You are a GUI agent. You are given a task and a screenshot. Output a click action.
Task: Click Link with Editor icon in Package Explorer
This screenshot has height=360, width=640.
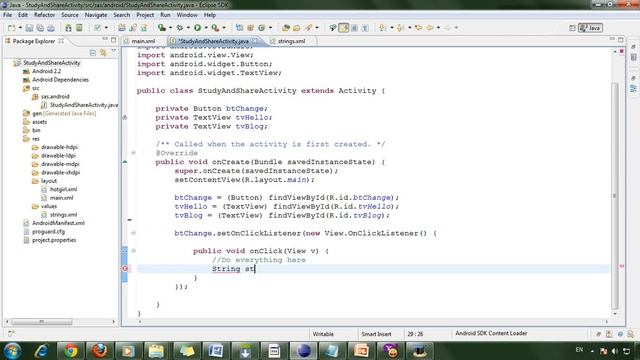(103, 53)
